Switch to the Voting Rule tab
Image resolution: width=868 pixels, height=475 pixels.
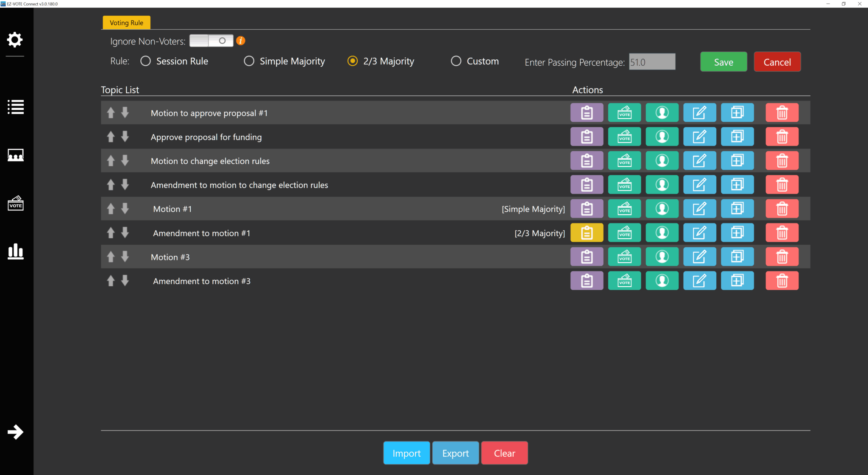(126, 22)
